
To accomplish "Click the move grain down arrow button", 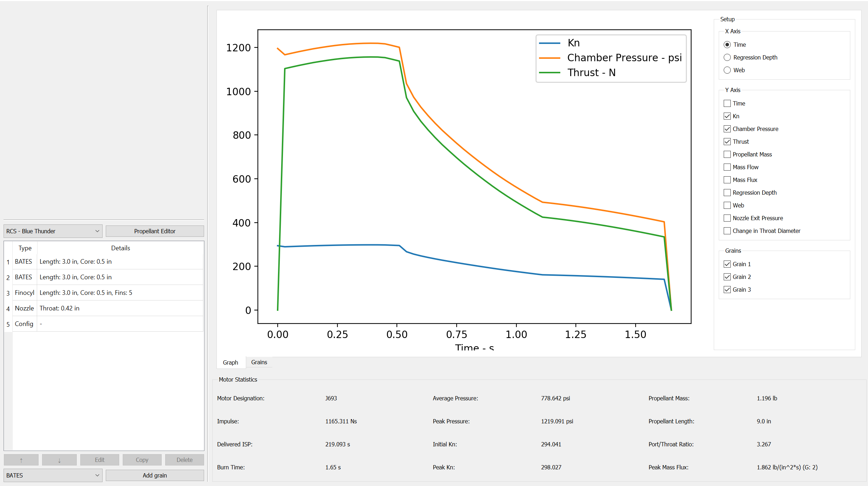I will click(x=59, y=460).
